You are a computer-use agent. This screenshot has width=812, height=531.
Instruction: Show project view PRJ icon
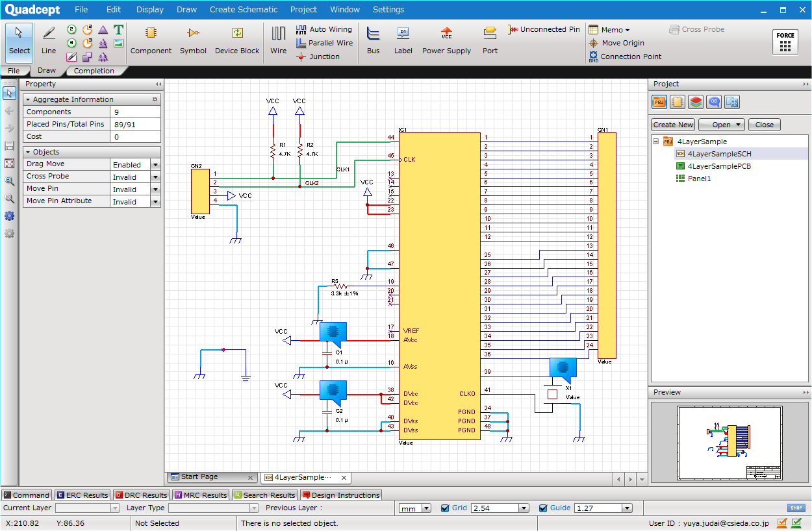point(659,102)
